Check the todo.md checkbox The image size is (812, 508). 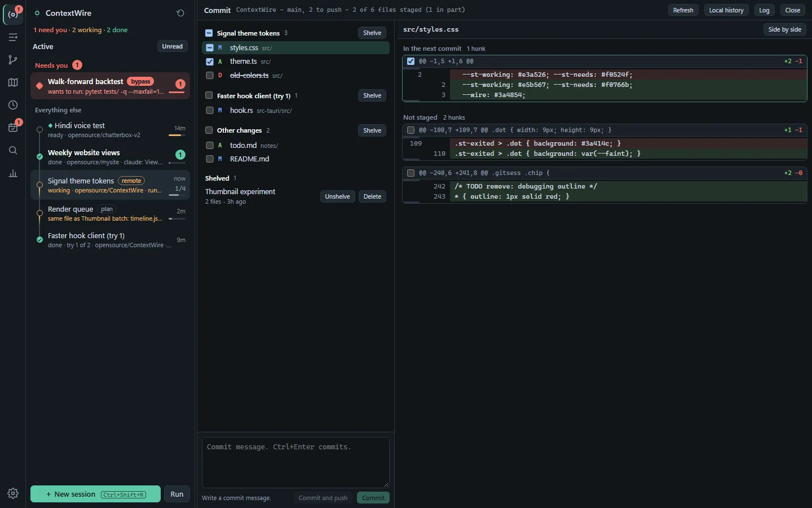click(210, 146)
